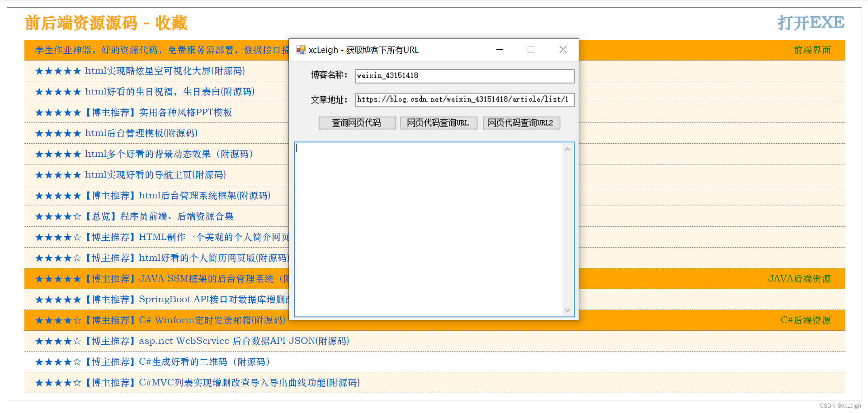Viewport: 868px width, 413px height.
Task: Open JAVA SSM框架的后台管理系统 link
Action: [162, 279]
